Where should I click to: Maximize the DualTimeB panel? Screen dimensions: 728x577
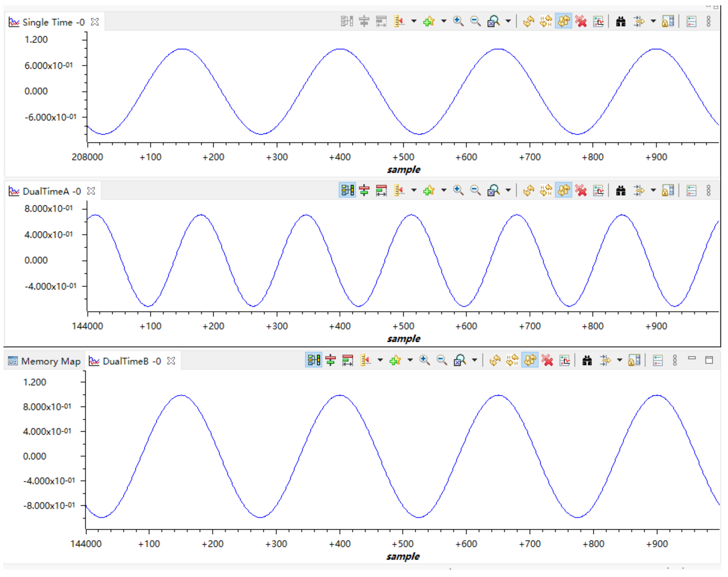click(709, 360)
